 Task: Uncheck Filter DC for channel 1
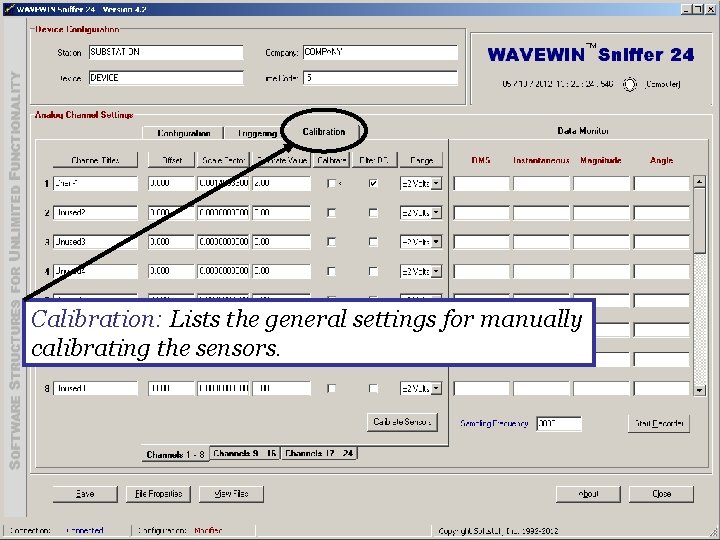click(373, 184)
